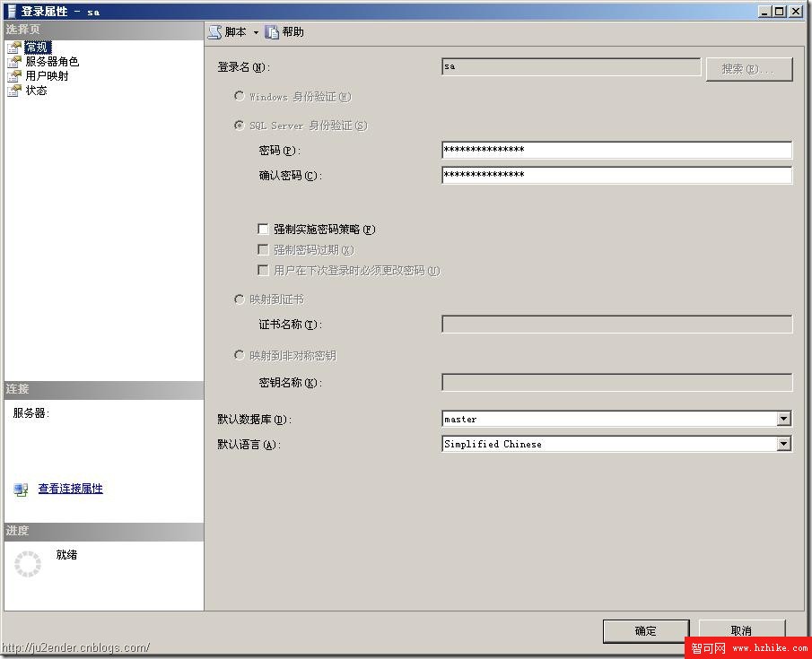The height and width of the screenshot is (659, 812).
Task: Enable 强制实施密码策略 checkbox
Action: coord(263,229)
